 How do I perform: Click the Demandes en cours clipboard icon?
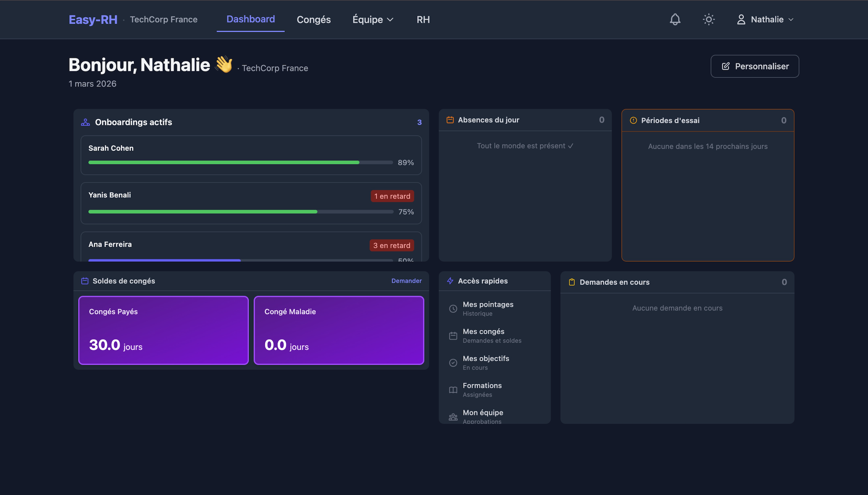coord(572,282)
